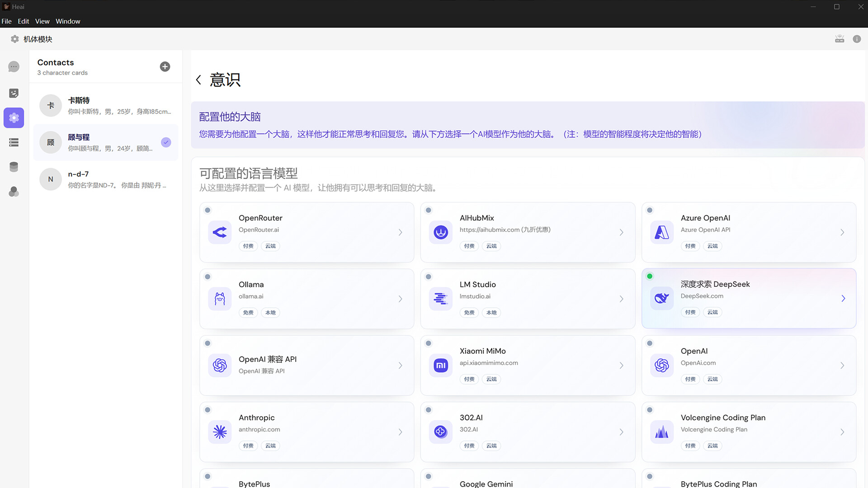Screen dimensions: 868x488
Task: Expand the Xiaomi MiMo card chevron
Action: pyautogui.click(x=622, y=365)
